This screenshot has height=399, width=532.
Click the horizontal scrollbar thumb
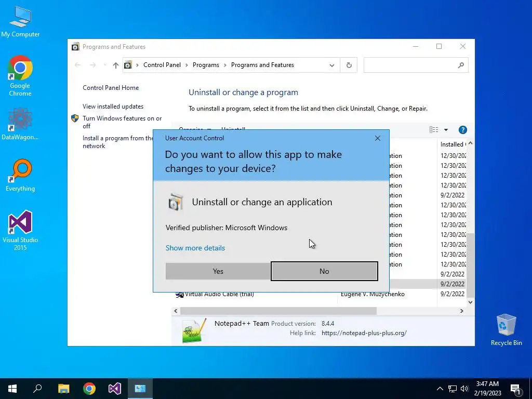tap(278, 311)
